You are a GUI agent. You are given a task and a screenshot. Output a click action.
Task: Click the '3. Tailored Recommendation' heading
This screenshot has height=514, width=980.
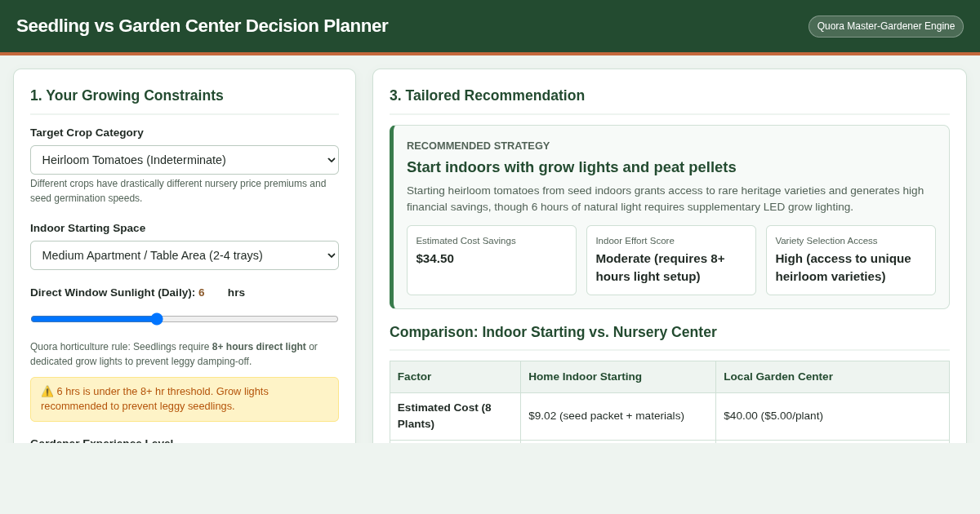click(487, 95)
